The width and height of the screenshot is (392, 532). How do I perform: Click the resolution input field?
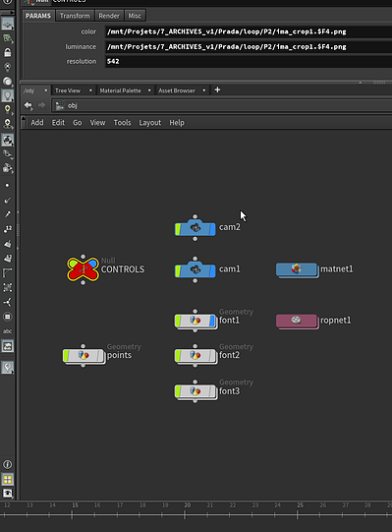click(249, 61)
